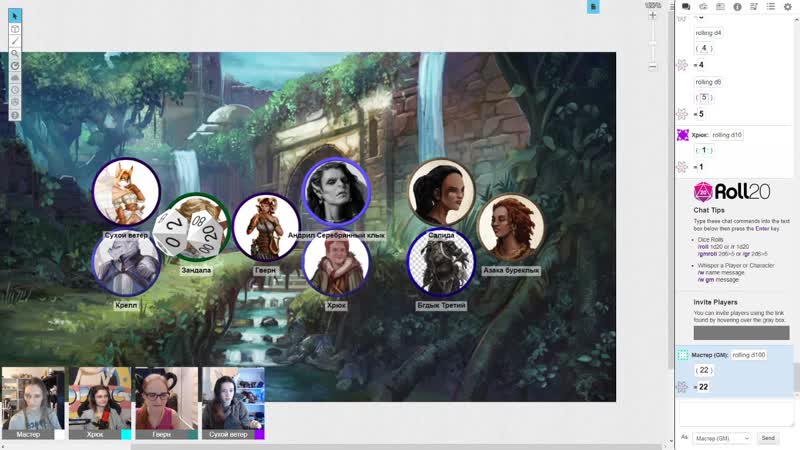Click the rolled d100 dice on map
800x450 pixels.
(x=190, y=233)
